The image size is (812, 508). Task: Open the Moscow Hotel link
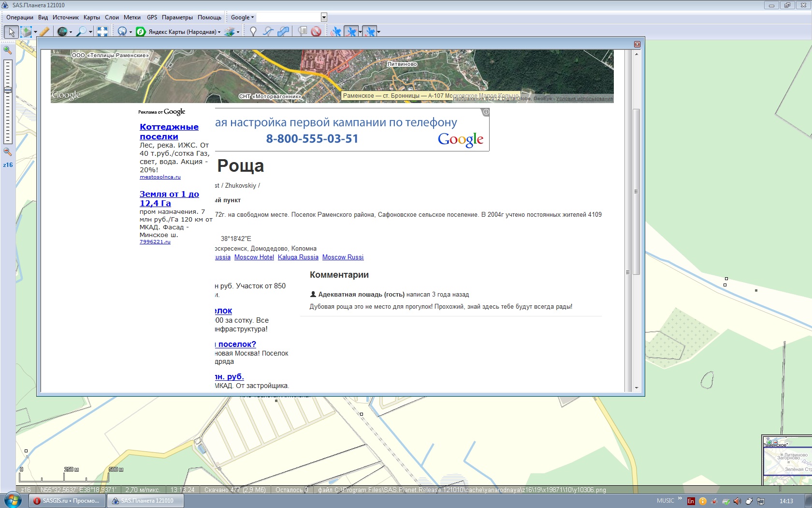254,257
